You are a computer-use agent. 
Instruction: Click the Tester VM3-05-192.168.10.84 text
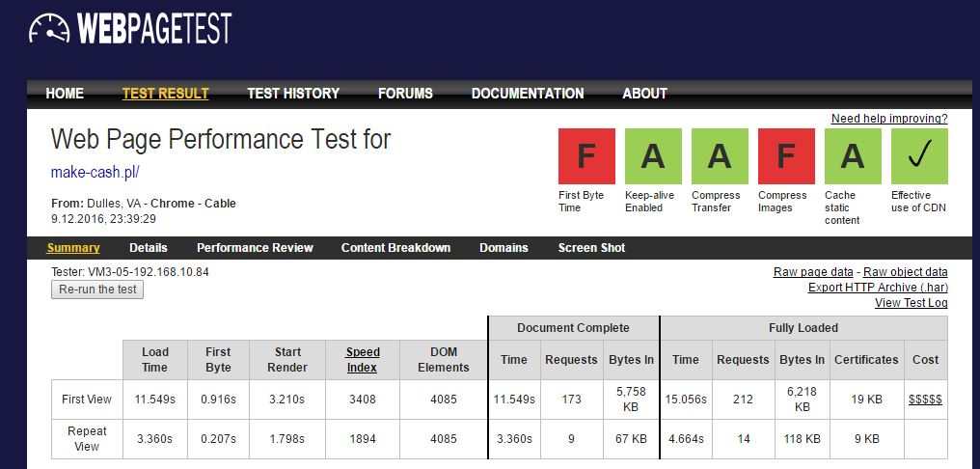pos(130,273)
